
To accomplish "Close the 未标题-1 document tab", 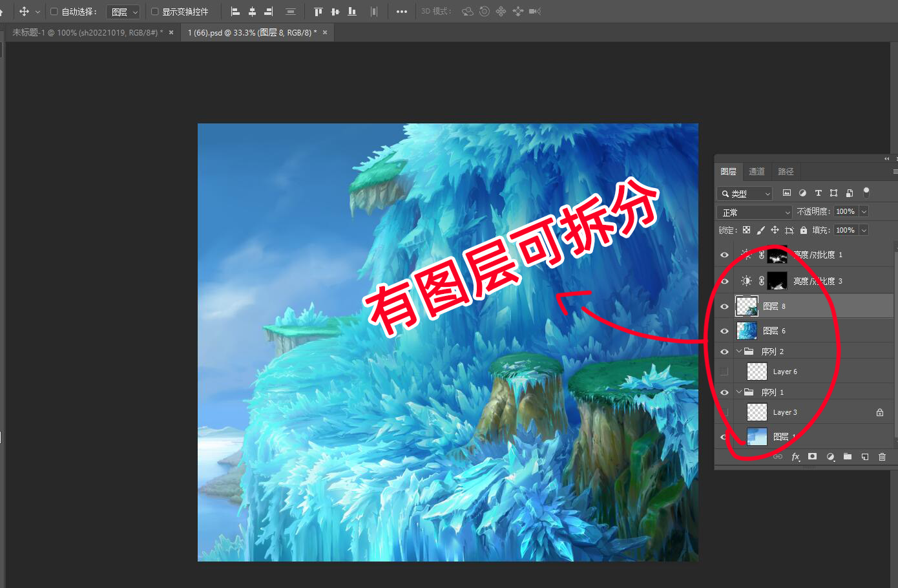I will [x=171, y=32].
